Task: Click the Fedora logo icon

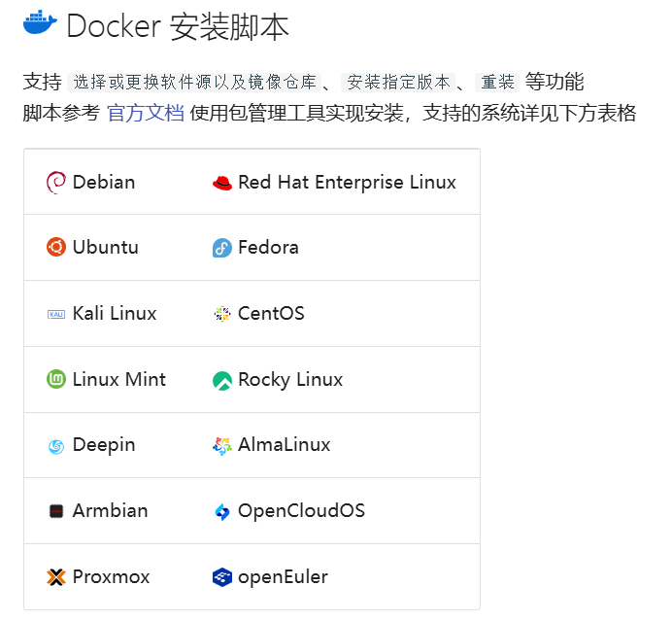Action: (222, 248)
